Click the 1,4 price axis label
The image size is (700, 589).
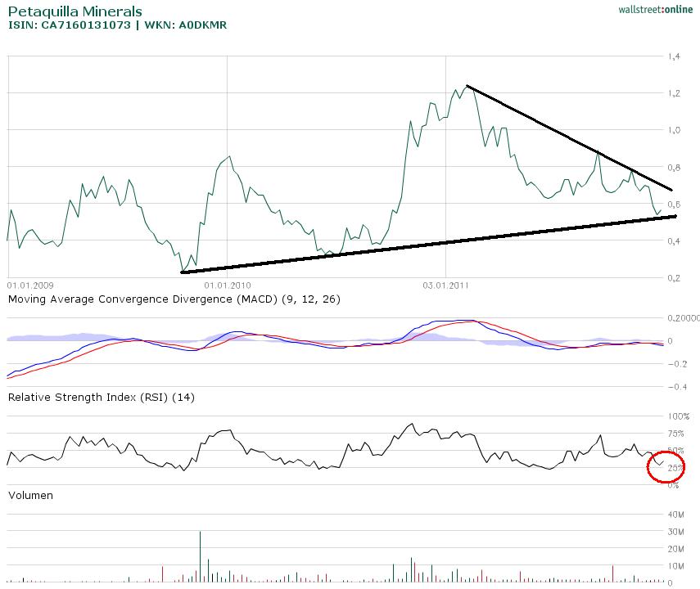[x=674, y=56]
